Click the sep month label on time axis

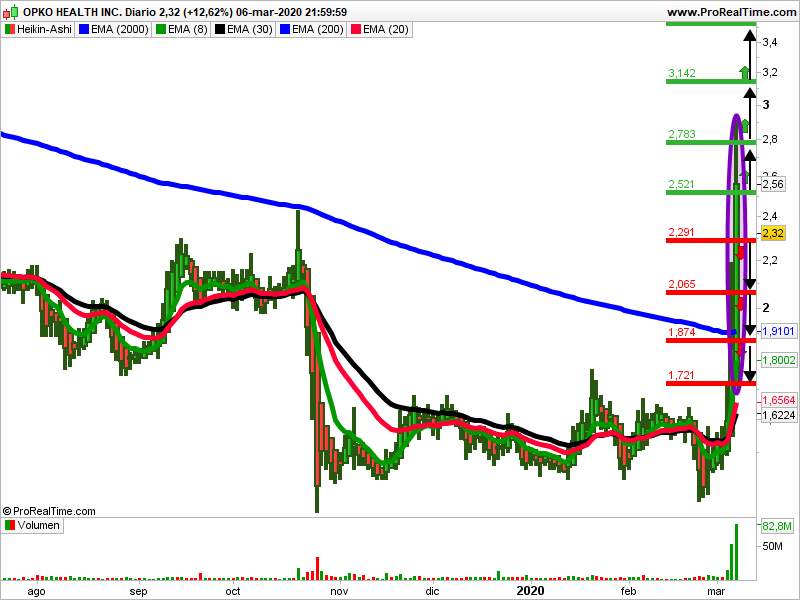coord(138,591)
